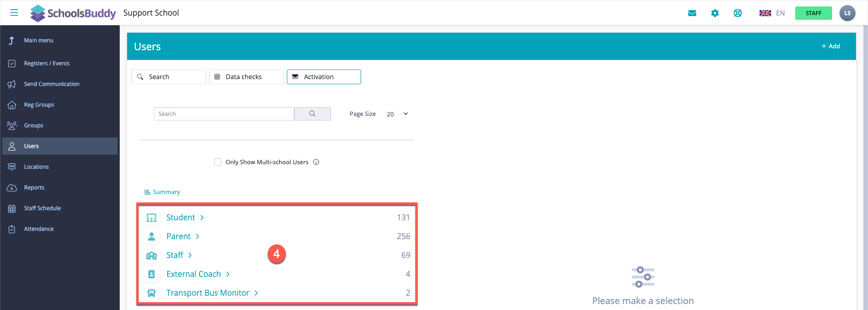This screenshot has width=868, height=310.
Task: Click the LS user avatar
Action: pos(847,13)
